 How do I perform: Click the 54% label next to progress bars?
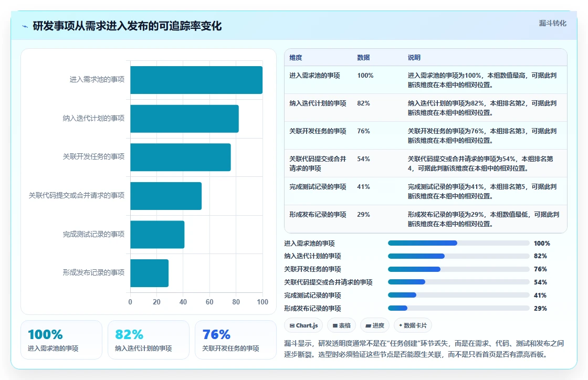tap(540, 282)
